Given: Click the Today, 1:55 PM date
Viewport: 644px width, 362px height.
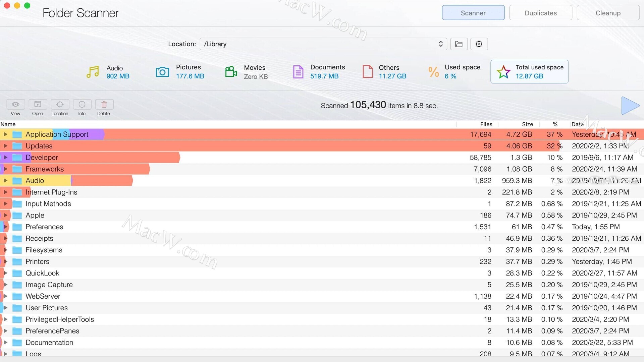Looking at the screenshot, I should [x=596, y=227].
